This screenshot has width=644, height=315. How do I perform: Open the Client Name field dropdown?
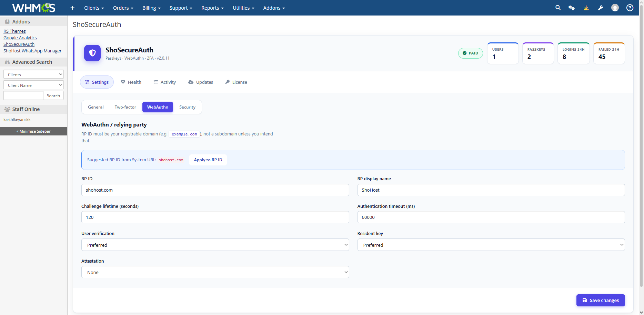point(33,85)
